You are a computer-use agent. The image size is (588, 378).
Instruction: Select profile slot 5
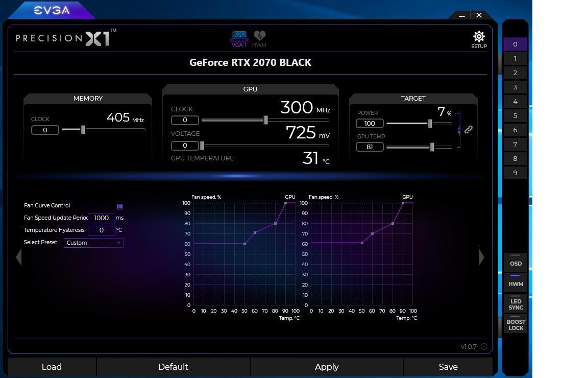coord(515,116)
